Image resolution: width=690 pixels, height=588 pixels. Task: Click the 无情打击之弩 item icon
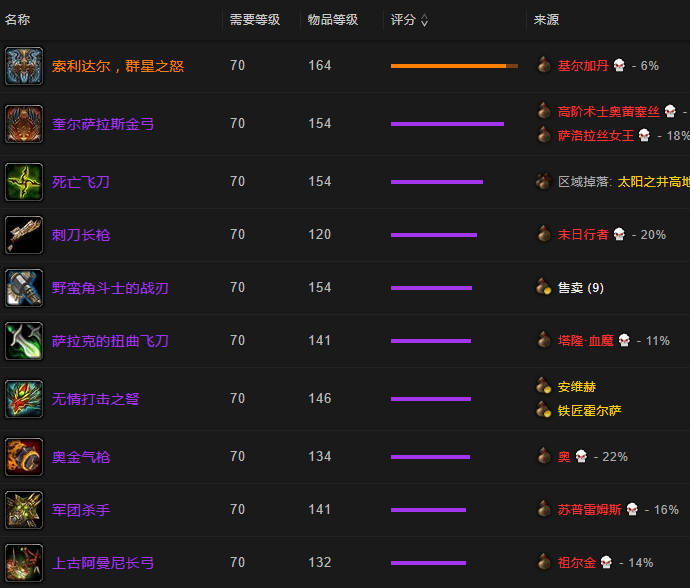pos(24,399)
